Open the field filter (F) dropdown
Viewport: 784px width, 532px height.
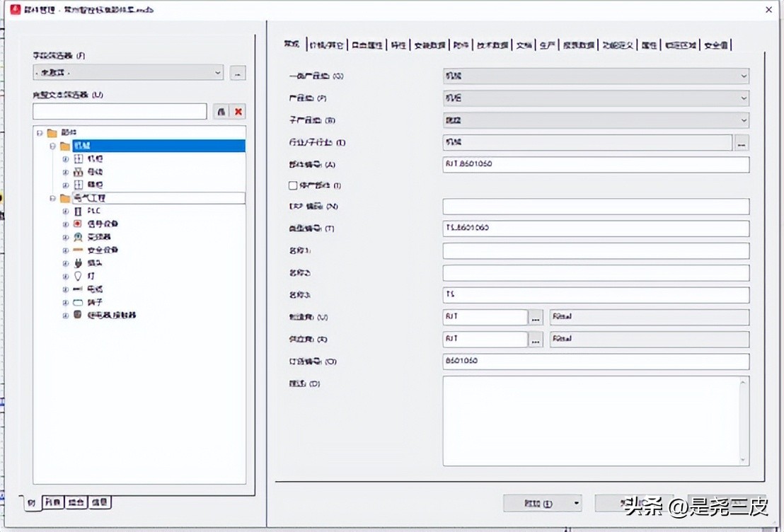(218, 72)
